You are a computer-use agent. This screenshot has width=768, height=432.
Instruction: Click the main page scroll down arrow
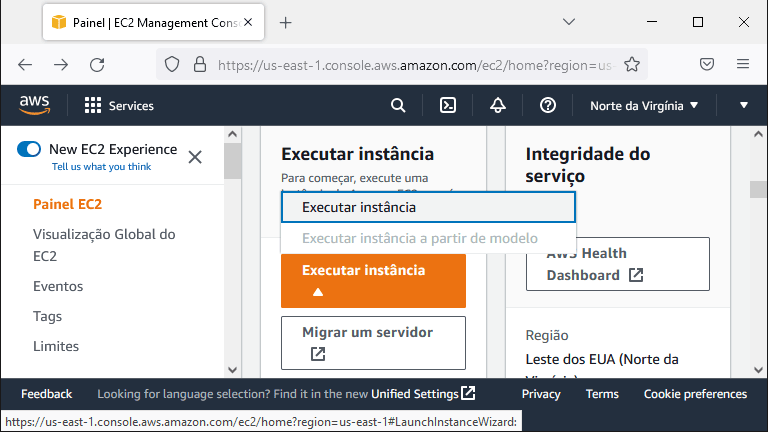point(758,370)
